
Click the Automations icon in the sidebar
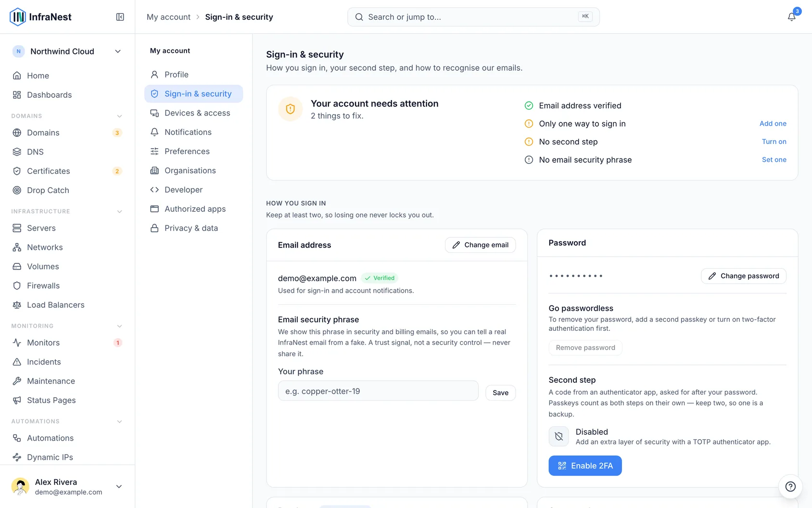coord(17,438)
